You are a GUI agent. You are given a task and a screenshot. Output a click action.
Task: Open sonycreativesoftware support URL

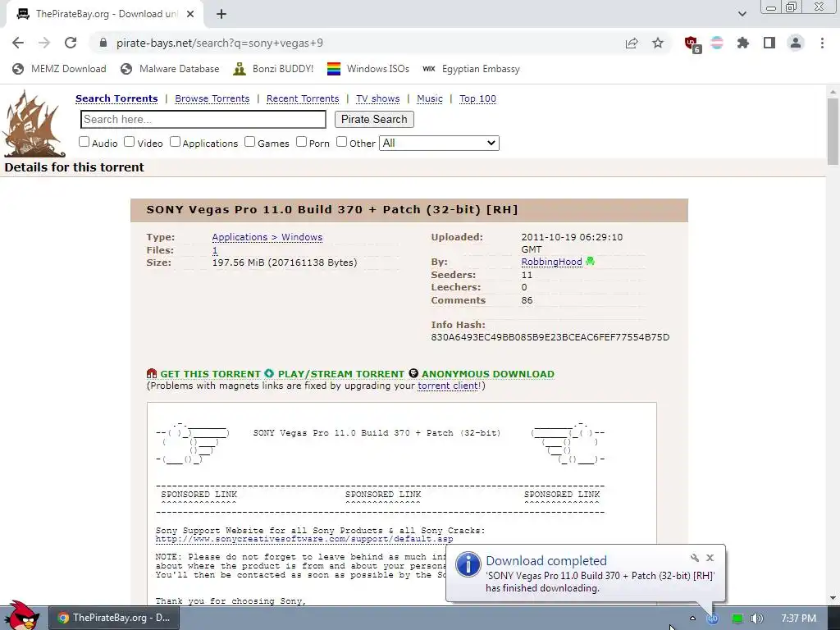[x=304, y=539]
